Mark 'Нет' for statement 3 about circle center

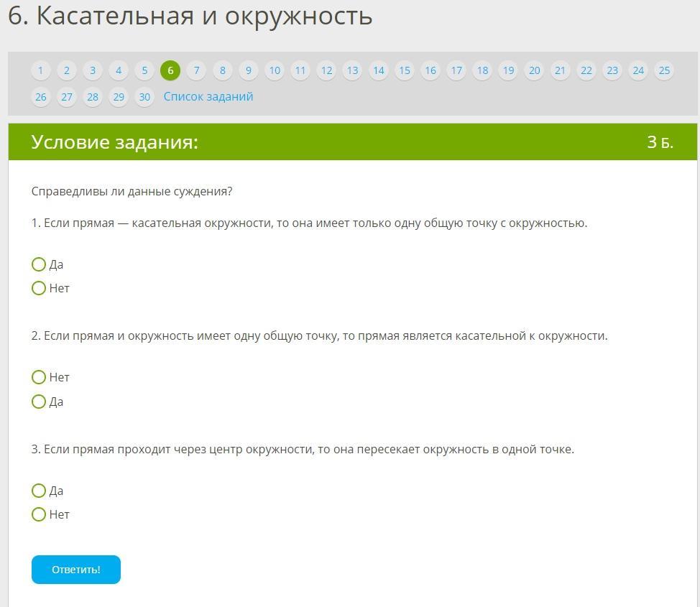pyautogui.click(x=39, y=514)
